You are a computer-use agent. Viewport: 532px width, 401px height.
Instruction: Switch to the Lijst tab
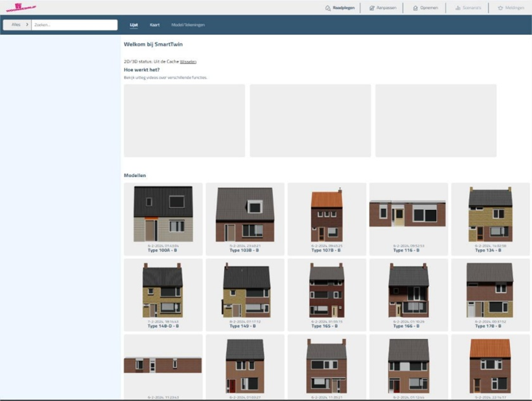click(x=134, y=25)
